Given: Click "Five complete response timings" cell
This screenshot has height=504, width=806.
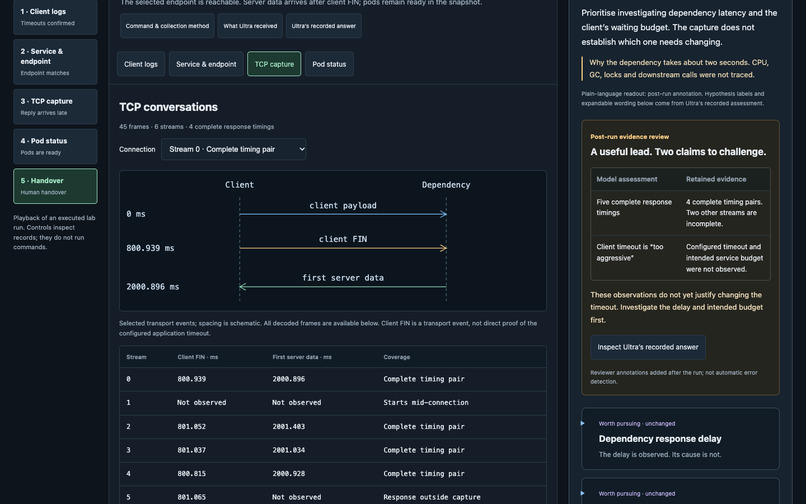Looking at the screenshot, I should pyautogui.click(x=635, y=207).
